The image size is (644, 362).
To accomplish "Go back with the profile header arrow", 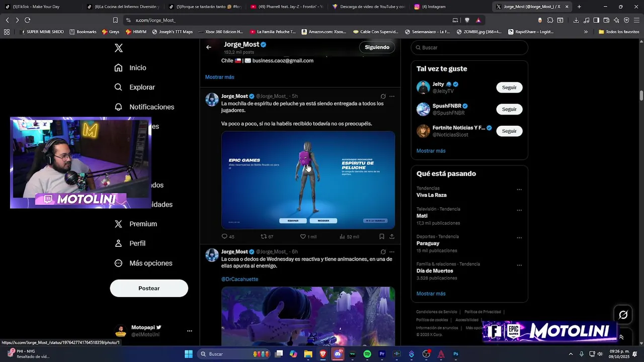I will (x=209, y=47).
